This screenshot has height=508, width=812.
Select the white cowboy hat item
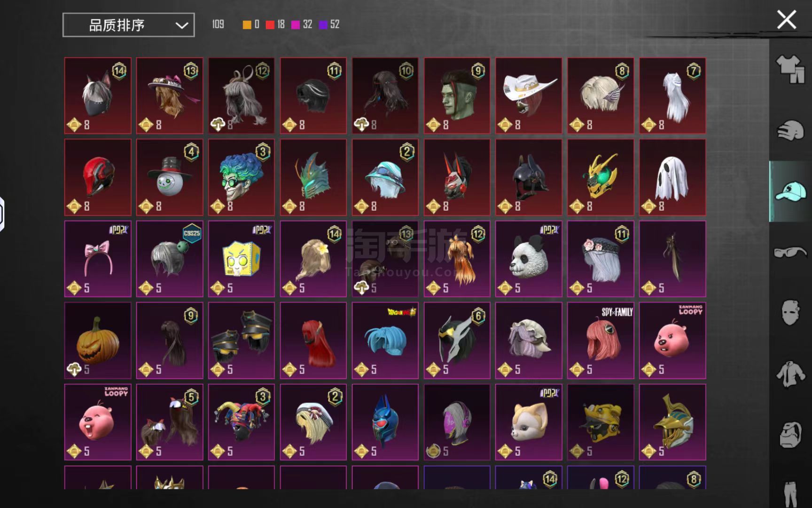coord(529,96)
